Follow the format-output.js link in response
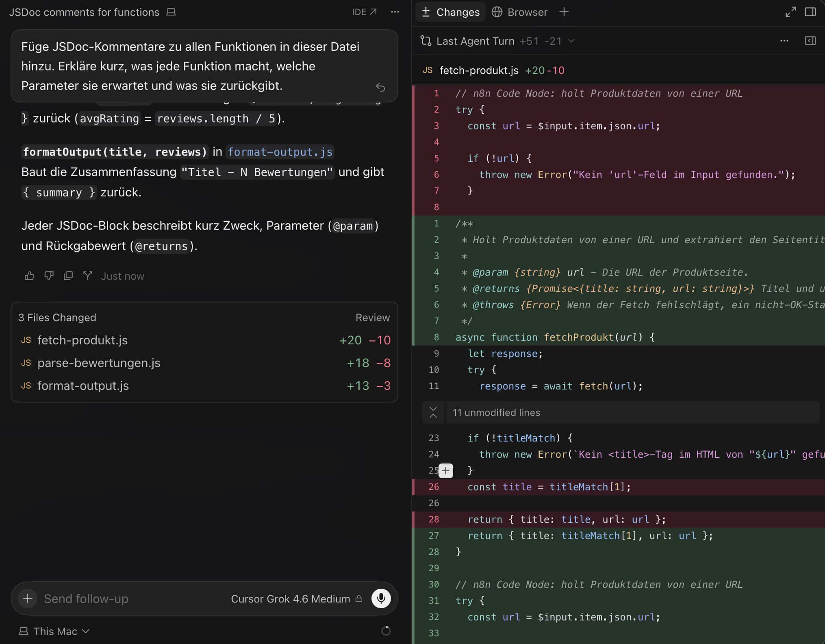This screenshot has height=644, width=825. (280, 152)
